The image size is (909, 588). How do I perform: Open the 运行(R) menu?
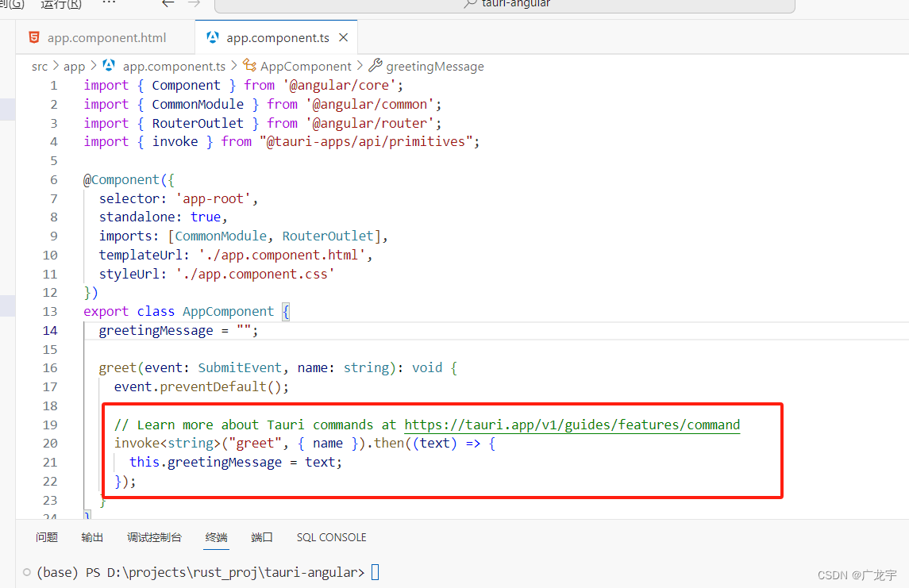click(x=60, y=4)
